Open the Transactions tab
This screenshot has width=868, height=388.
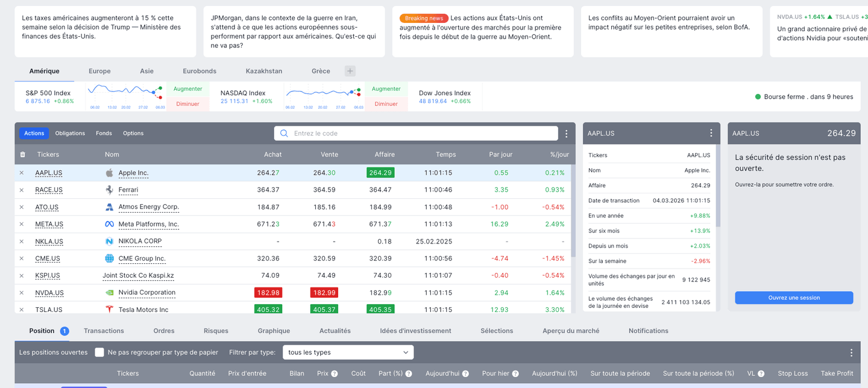click(x=104, y=330)
